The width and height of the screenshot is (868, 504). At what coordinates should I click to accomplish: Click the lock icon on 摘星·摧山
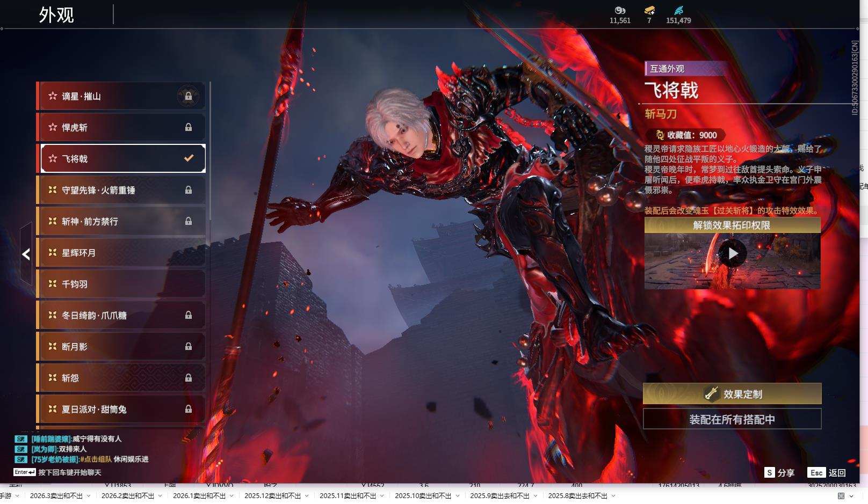[189, 96]
